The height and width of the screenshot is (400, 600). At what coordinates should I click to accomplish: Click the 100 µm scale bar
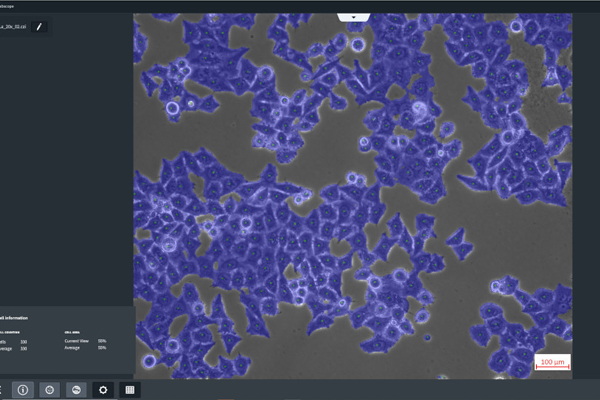click(x=550, y=362)
